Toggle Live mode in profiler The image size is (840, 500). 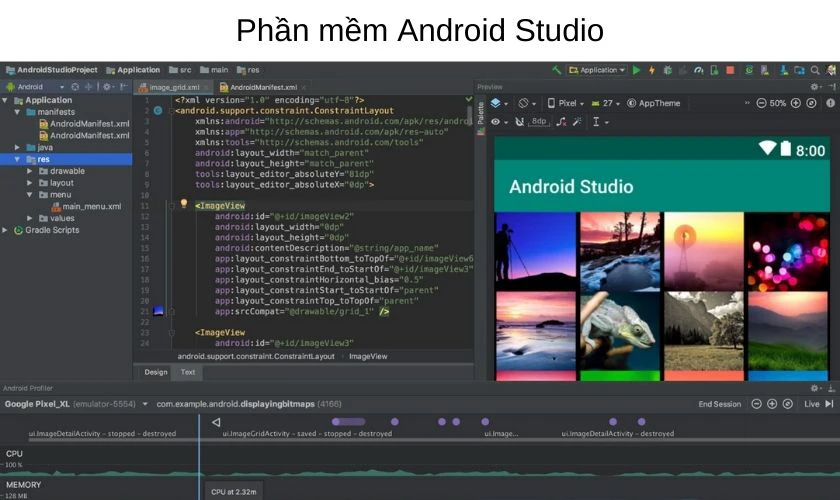[x=812, y=404]
